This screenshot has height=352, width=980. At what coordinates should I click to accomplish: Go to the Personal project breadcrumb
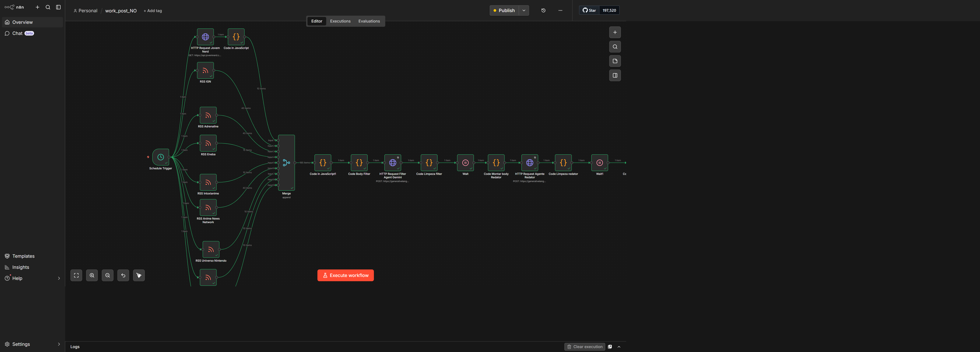tap(85, 11)
